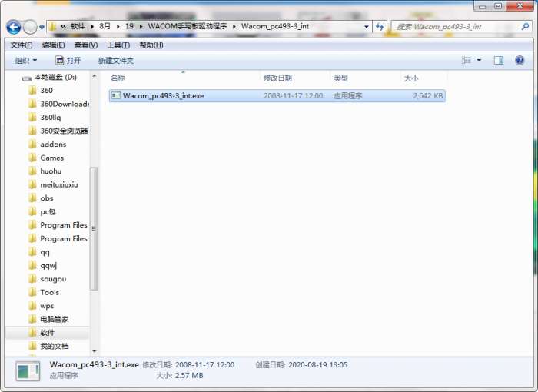Expand the breadcrumb overflow chevron «
The width and height of the screenshot is (538, 392).
[x=64, y=26]
